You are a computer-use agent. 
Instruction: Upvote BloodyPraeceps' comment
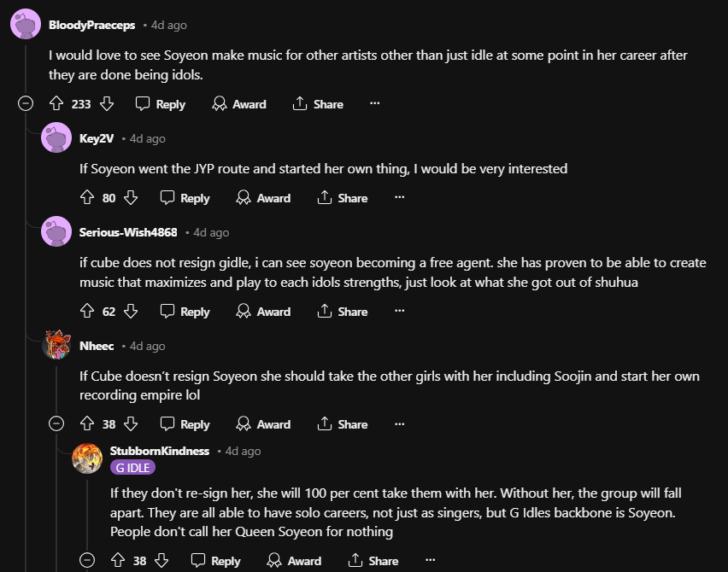pos(56,104)
